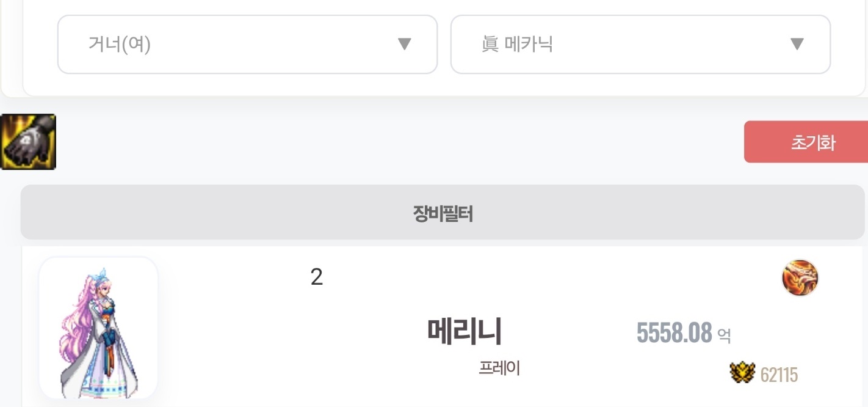Click the 억 unit label
Viewport: 868px width, 407px height.
(x=724, y=335)
